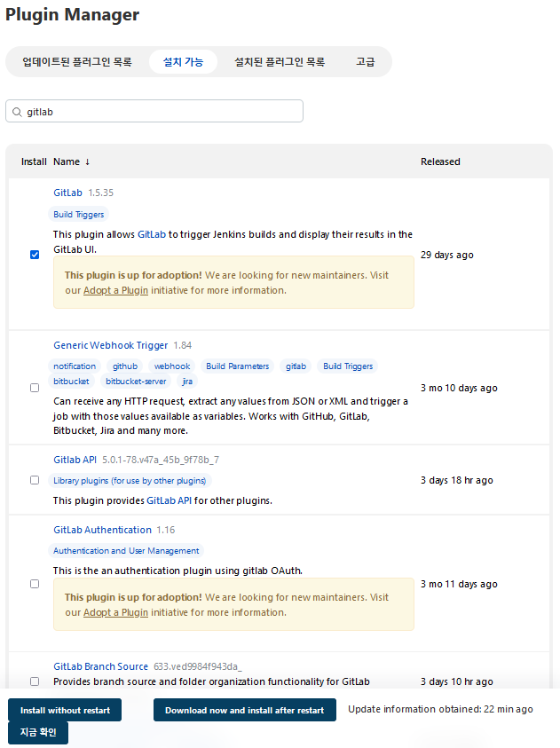Open the 업데이트된 플러그인 목록 tab
The width and height of the screenshot is (560, 748).
[x=77, y=61]
